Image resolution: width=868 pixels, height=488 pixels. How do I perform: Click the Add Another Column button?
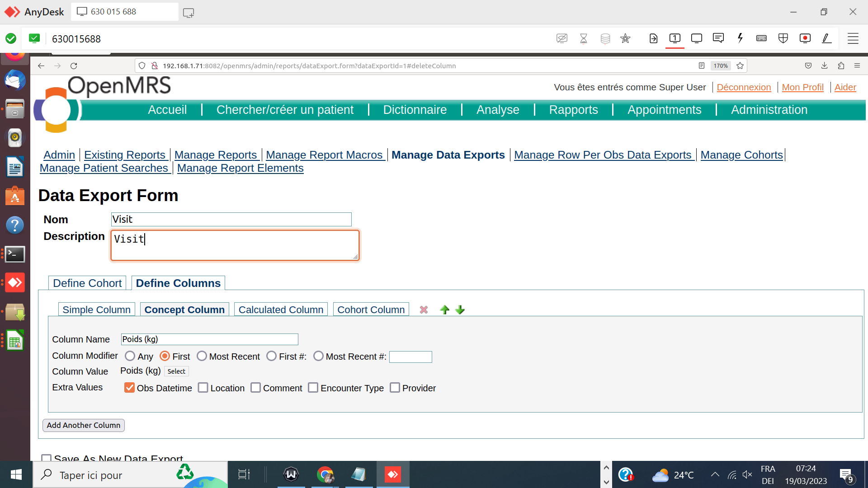tap(84, 425)
